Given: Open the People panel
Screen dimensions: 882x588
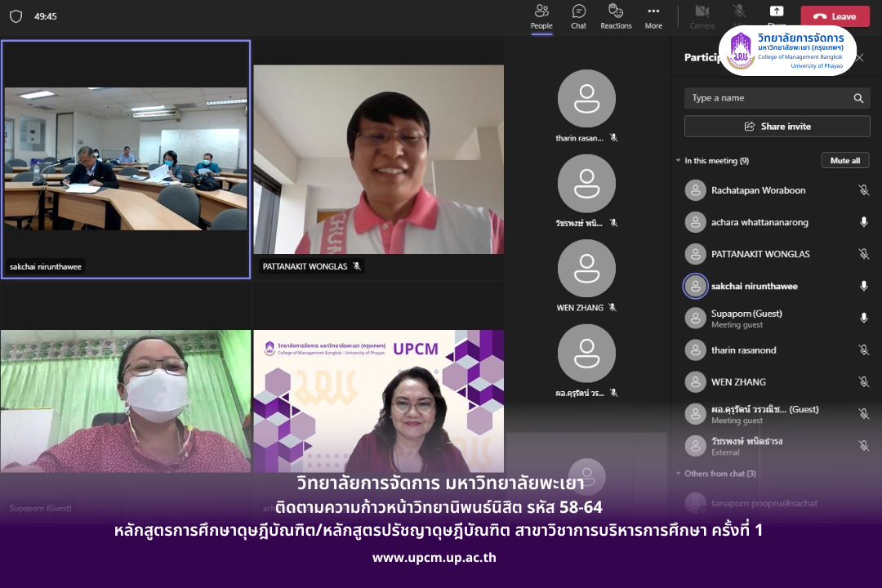Looking at the screenshot, I should (x=541, y=17).
